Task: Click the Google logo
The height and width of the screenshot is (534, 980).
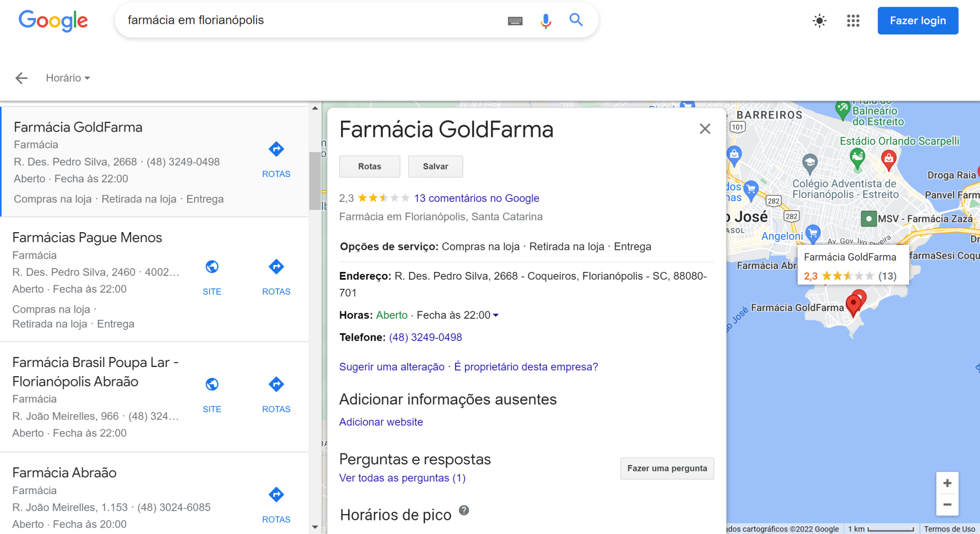Action: pyautogui.click(x=53, y=20)
